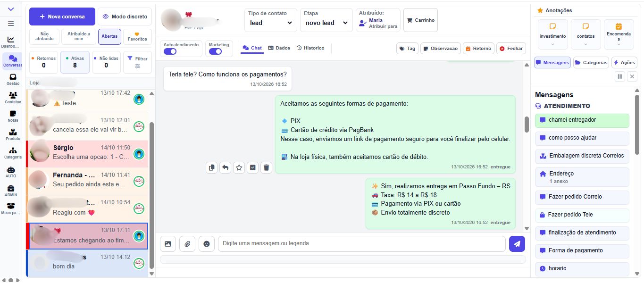The height and width of the screenshot is (283, 644).
Task: Insert 'Forma de pagamento' quick message
Action: 582,251
